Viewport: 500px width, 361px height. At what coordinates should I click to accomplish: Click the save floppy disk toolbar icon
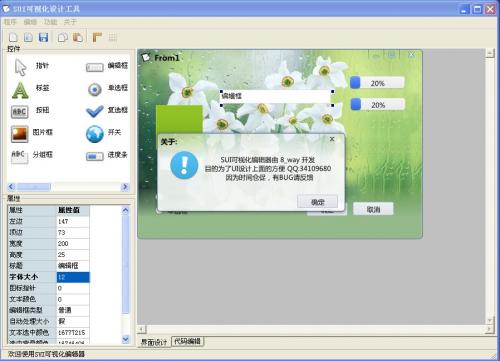[44, 37]
